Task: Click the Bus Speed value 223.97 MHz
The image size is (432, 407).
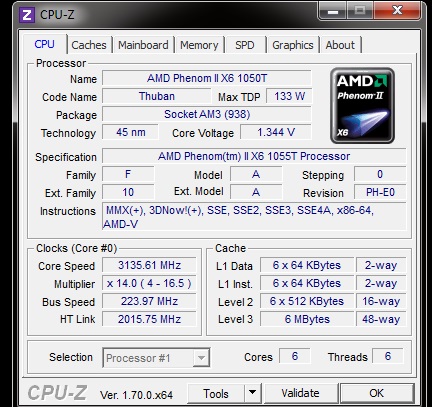Action: click(149, 301)
